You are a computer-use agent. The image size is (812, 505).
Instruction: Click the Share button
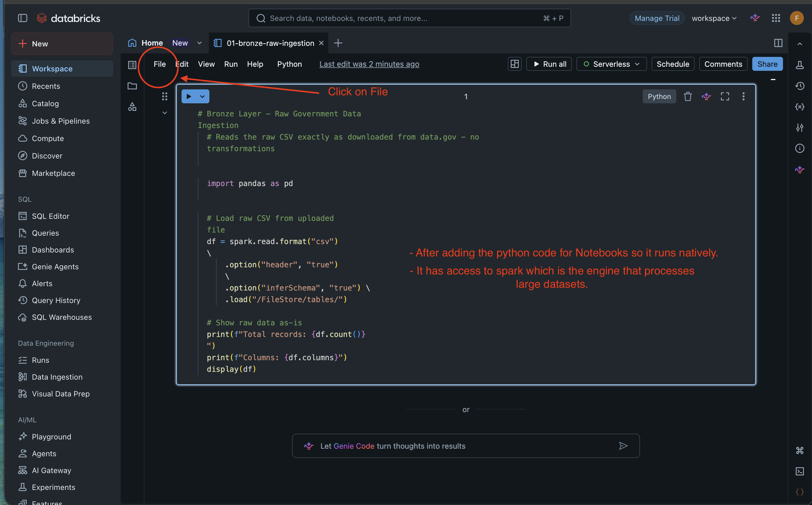click(767, 64)
